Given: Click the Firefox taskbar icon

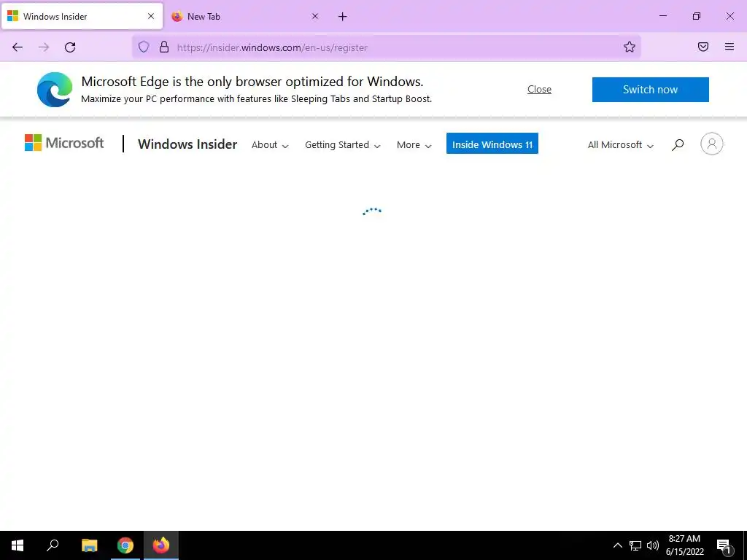Looking at the screenshot, I should click(161, 545).
